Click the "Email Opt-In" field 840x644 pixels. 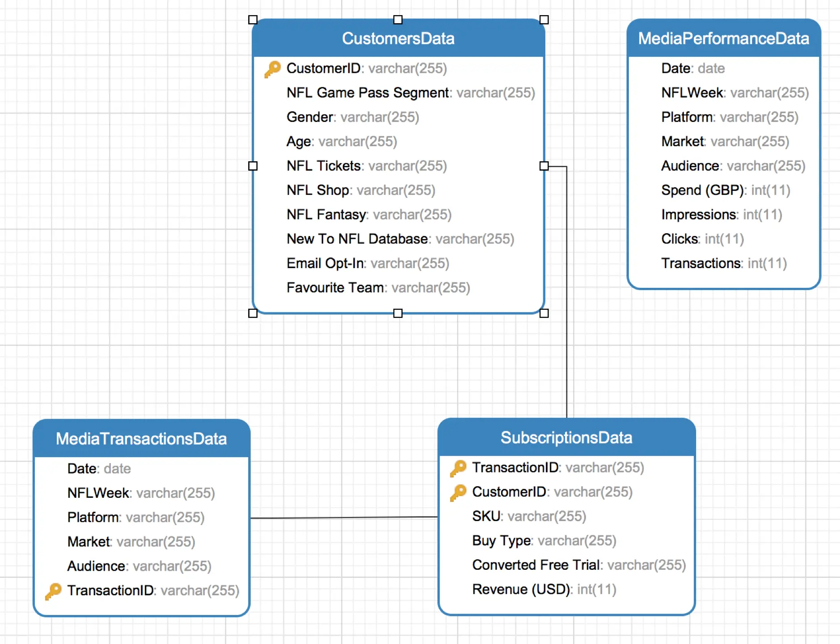tap(368, 263)
